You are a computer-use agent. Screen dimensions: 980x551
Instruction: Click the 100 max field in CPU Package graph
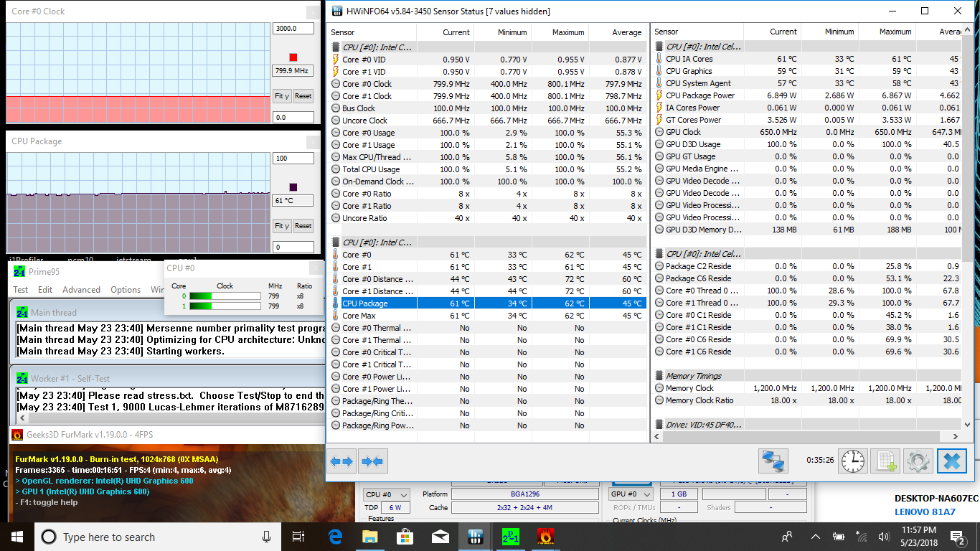click(293, 159)
